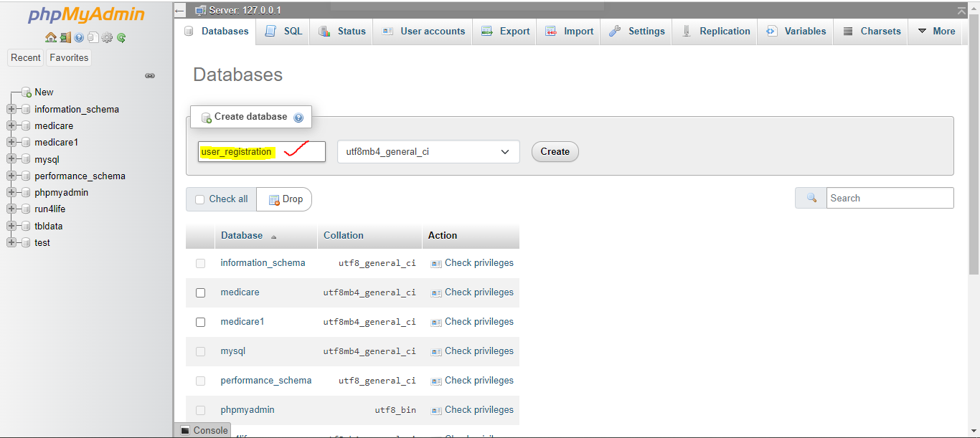Click the New database icon in tree
The height and width of the screenshot is (438, 980).
point(26,92)
